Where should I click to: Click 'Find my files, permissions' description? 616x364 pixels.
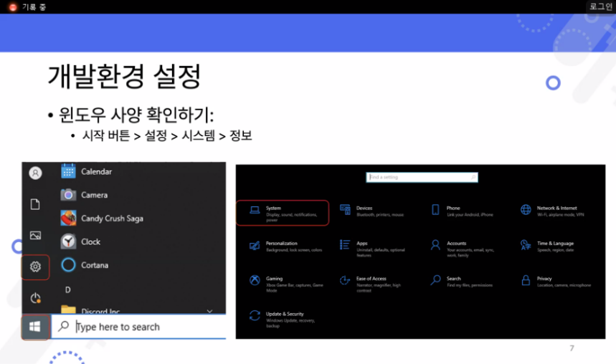[470, 285]
